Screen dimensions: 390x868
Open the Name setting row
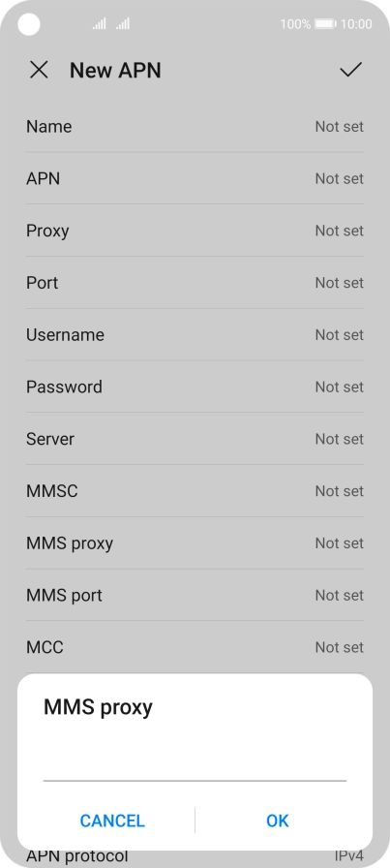[x=195, y=126]
